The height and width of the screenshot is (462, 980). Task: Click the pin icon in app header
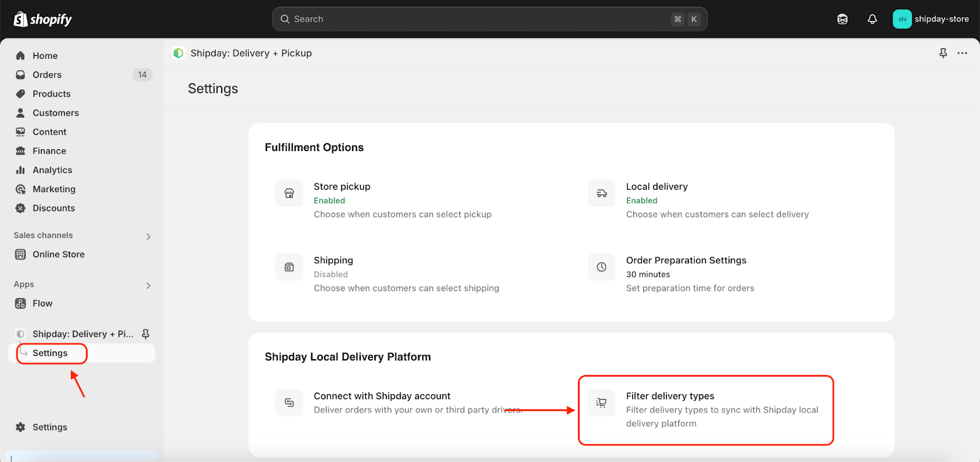(943, 53)
